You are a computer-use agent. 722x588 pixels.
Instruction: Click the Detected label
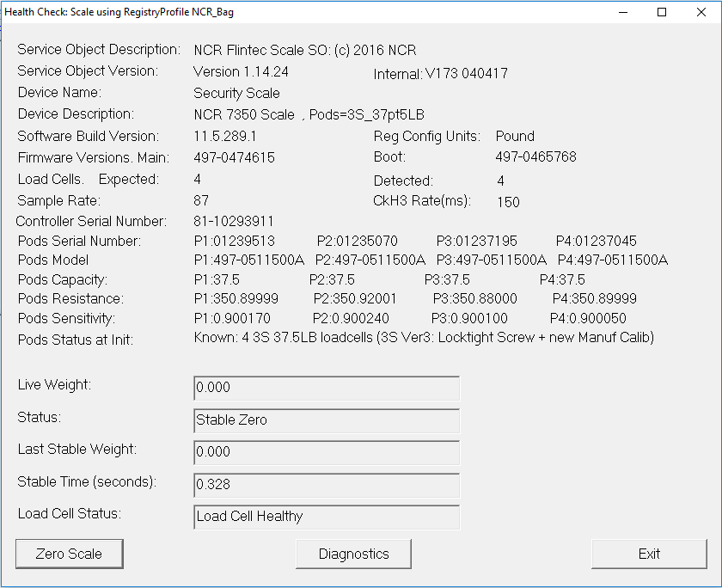coord(403,181)
